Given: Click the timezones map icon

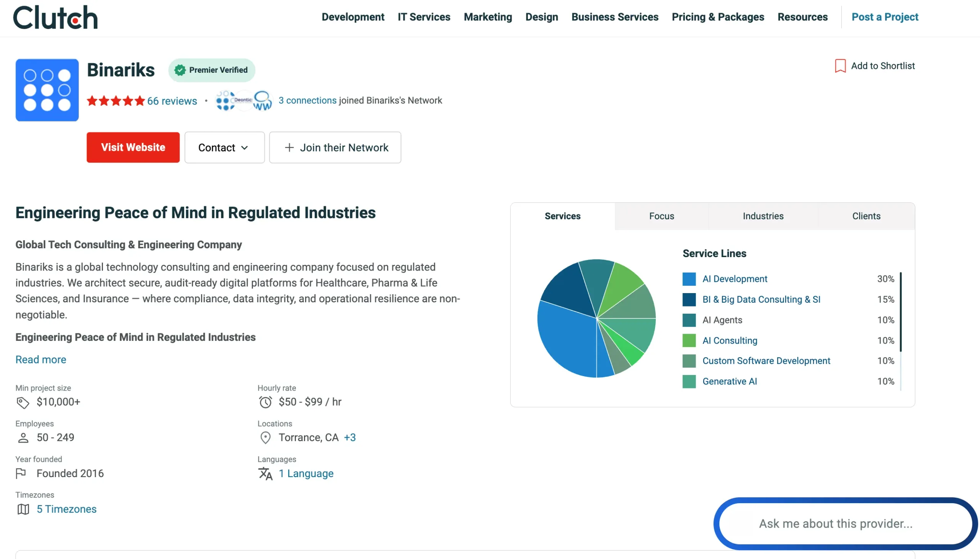Looking at the screenshot, I should click(x=23, y=509).
